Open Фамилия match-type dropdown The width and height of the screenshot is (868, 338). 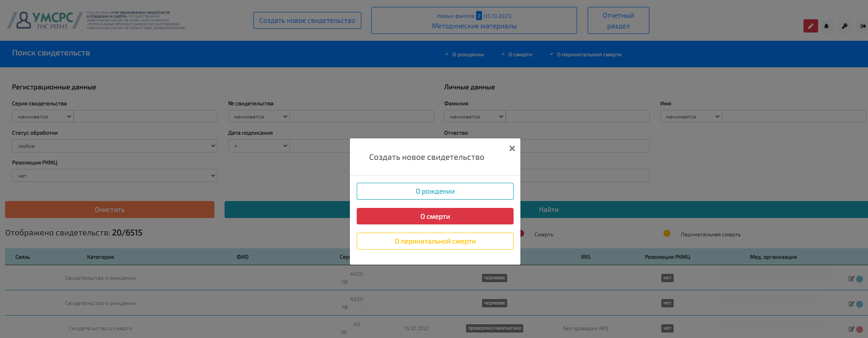pyautogui.click(x=475, y=116)
